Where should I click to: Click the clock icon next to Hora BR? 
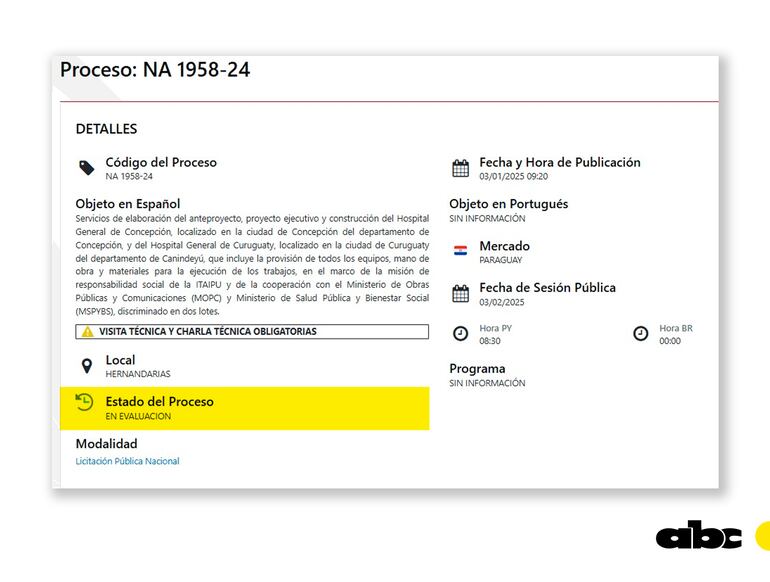[x=641, y=334]
